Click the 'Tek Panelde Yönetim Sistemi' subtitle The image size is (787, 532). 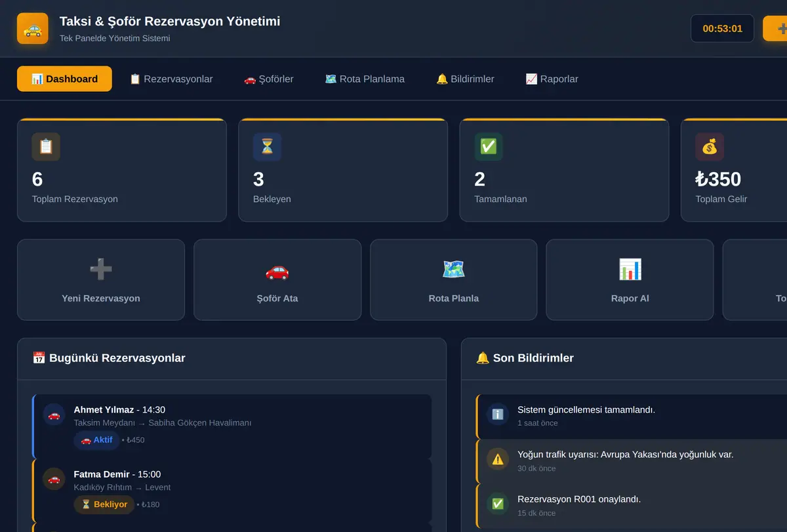click(x=115, y=38)
